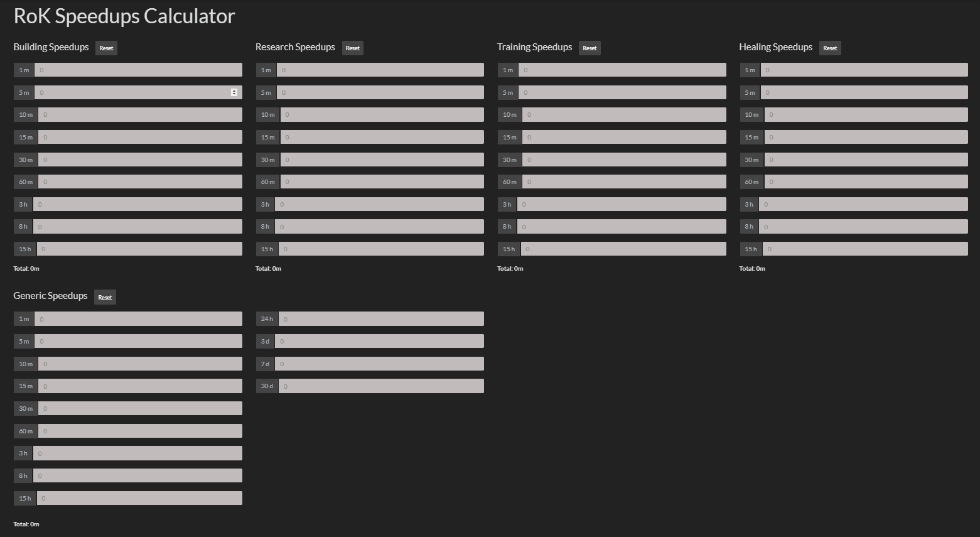
Task: Click the Research Speedups heading
Action: (295, 47)
